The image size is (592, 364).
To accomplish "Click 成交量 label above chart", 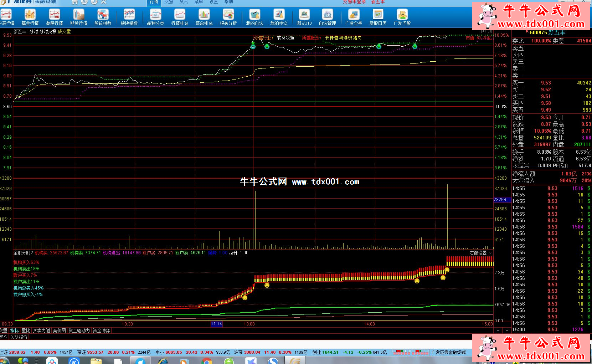I will click(64, 31).
